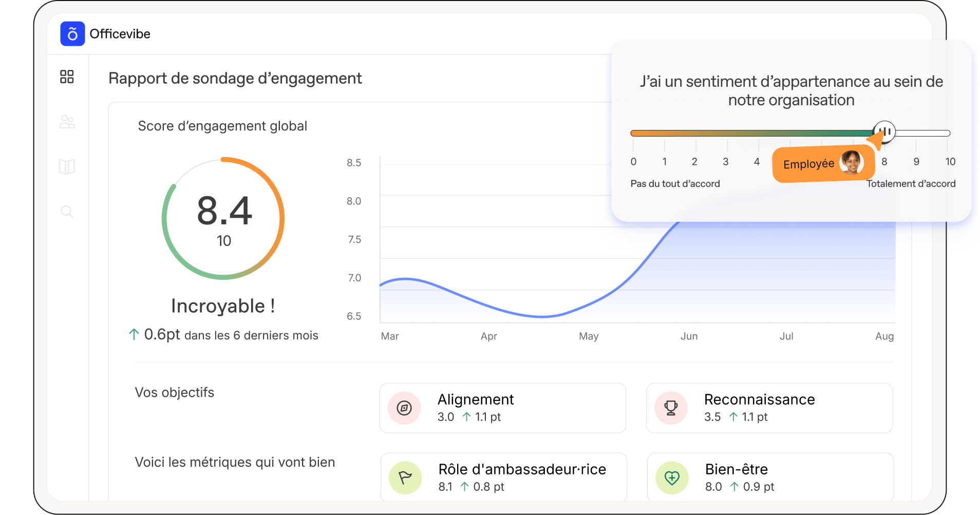This screenshot has height=515, width=980.
Task: Click the Bien-être heart icon
Action: (x=672, y=478)
